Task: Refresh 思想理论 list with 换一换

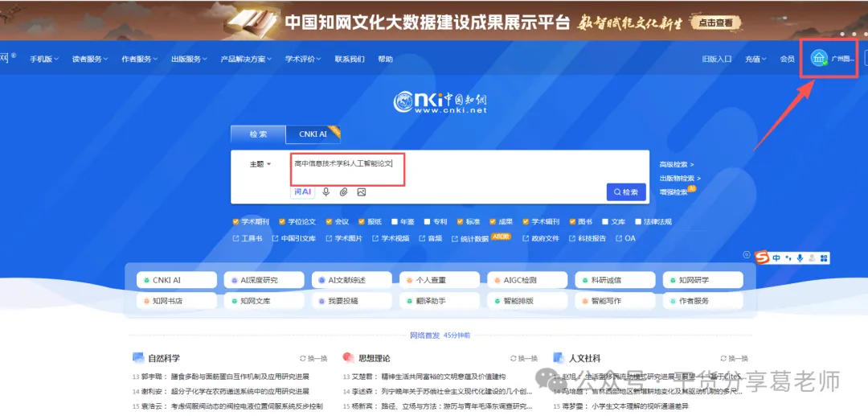Action: tap(524, 358)
